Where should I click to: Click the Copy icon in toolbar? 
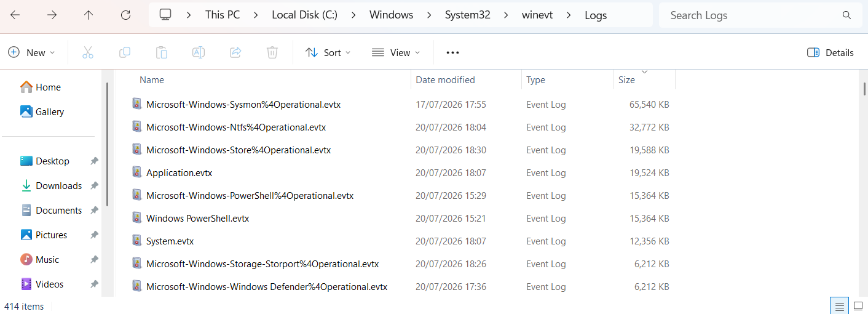point(125,52)
